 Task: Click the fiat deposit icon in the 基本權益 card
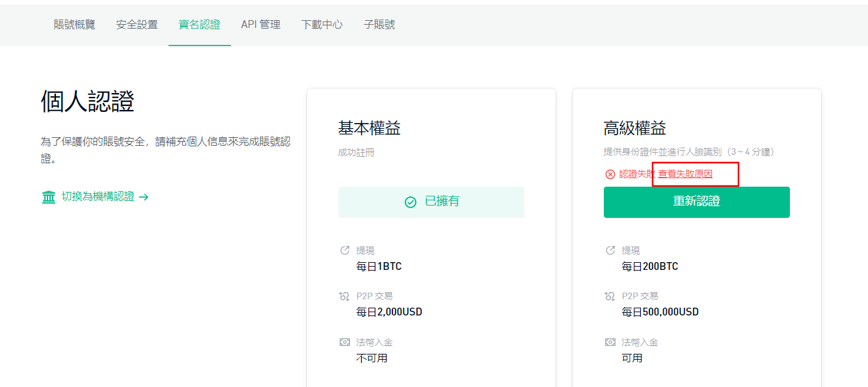pyautogui.click(x=345, y=342)
